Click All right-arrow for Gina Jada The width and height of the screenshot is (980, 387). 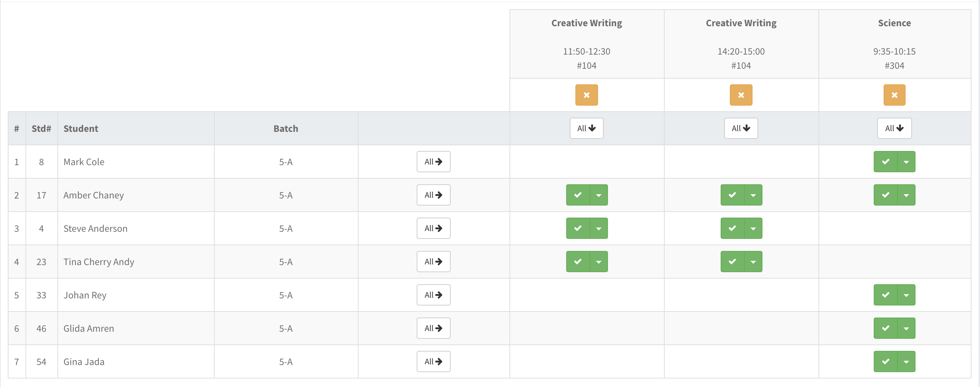[433, 361]
